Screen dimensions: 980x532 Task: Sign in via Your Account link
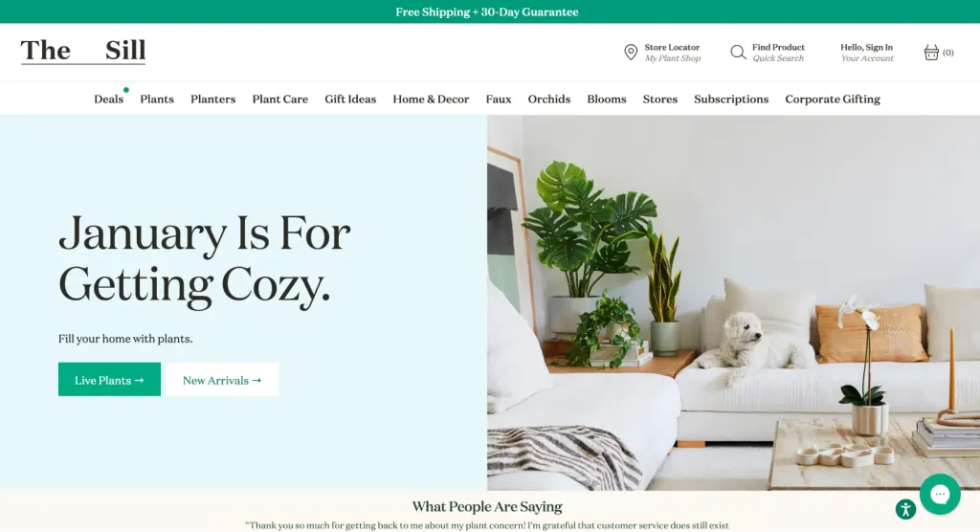point(867,58)
